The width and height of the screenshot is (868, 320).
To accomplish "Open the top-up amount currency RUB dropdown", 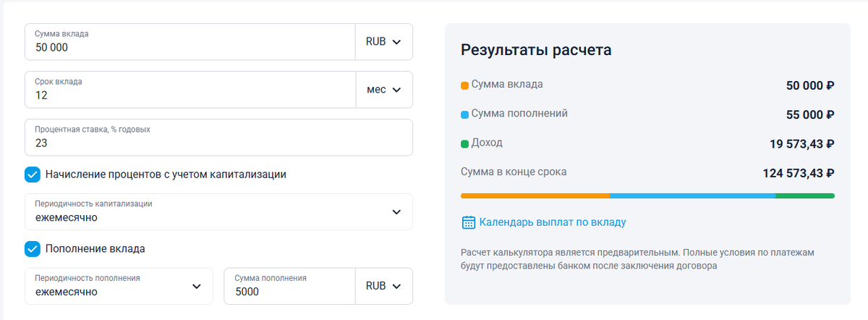I will (x=383, y=286).
